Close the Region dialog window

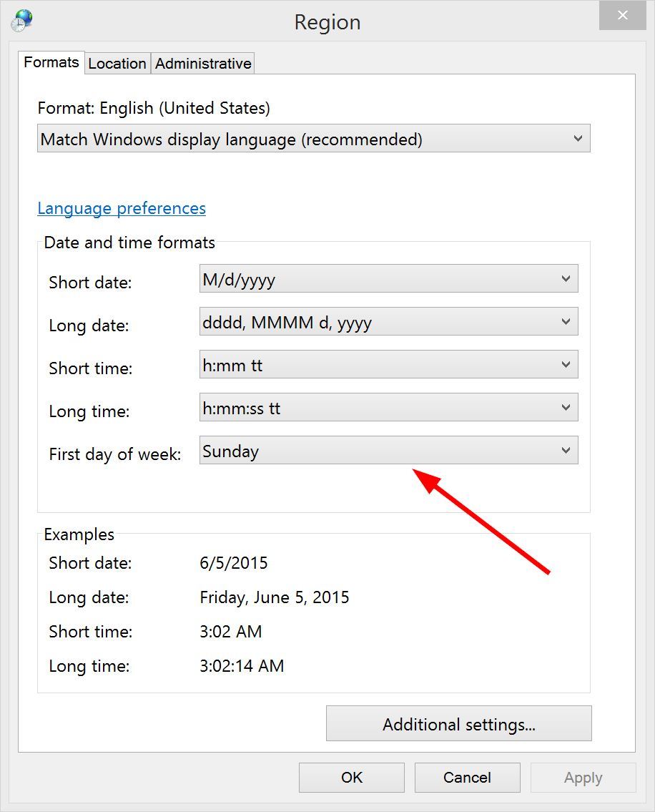click(x=622, y=15)
